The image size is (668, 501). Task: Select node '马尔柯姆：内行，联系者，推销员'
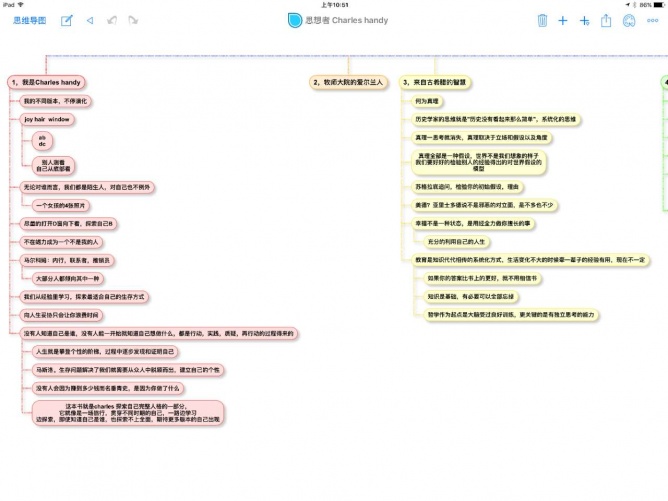click(x=67, y=260)
